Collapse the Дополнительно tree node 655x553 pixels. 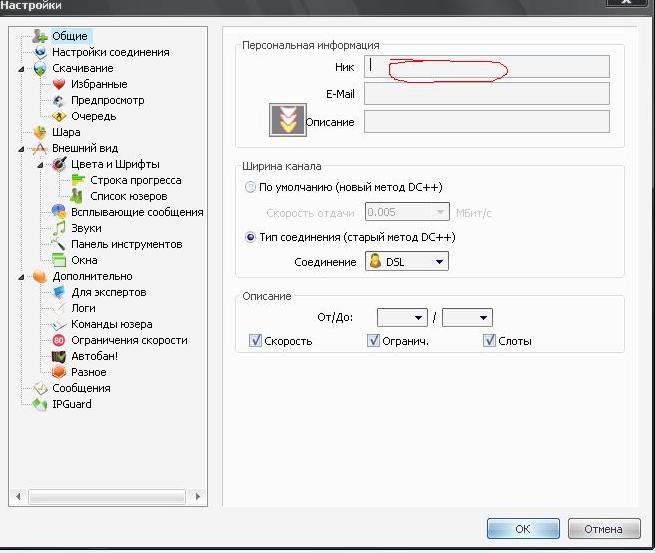[21, 277]
